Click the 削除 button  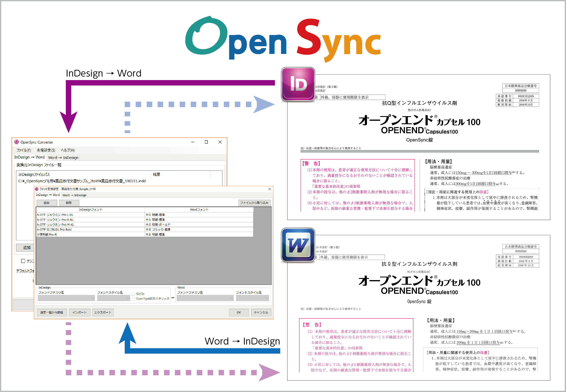click(69, 203)
